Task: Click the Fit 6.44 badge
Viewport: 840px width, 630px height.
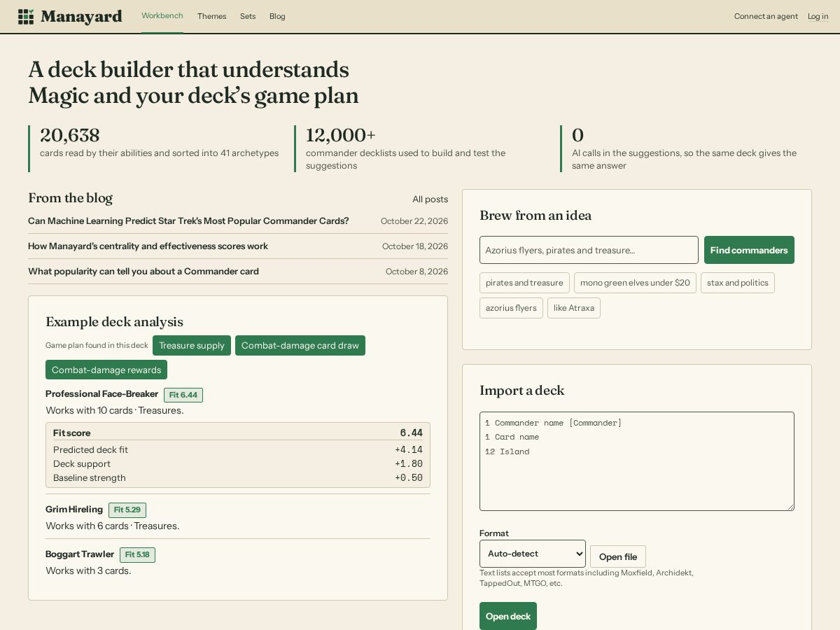Action: point(183,395)
